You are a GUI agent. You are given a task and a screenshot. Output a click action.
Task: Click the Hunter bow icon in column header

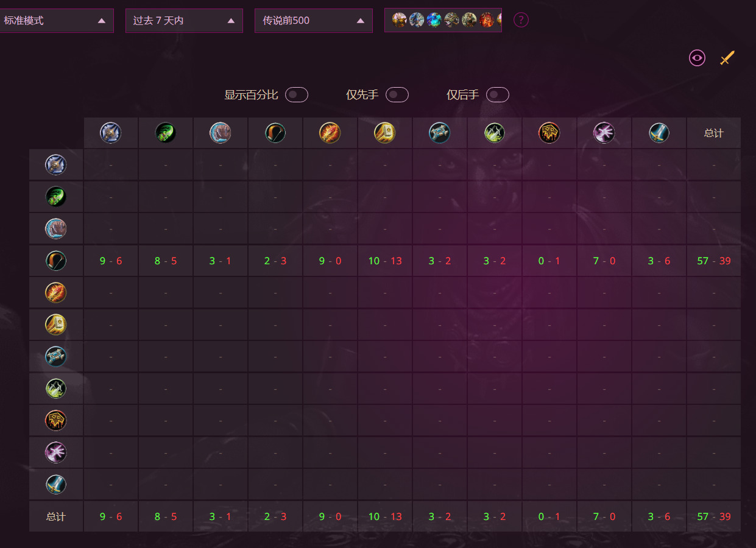click(x=275, y=133)
